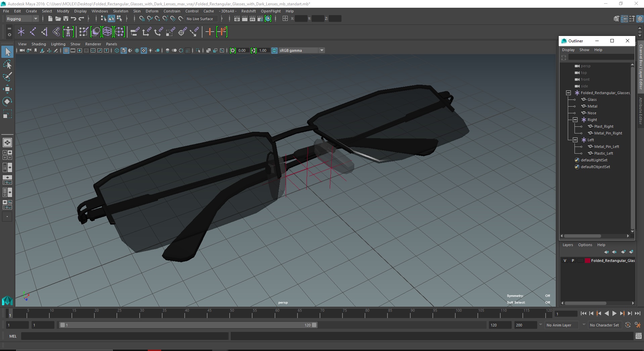The width and height of the screenshot is (644, 351).
Task: Toggle the V visibility box of layer
Action: 565,261
